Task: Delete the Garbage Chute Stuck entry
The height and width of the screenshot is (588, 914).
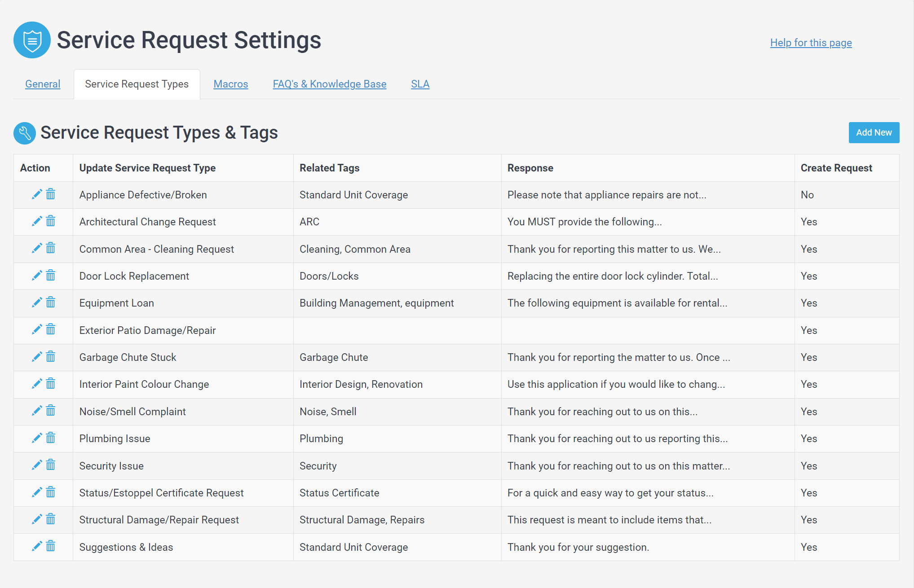Action: pyautogui.click(x=50, y=357)
